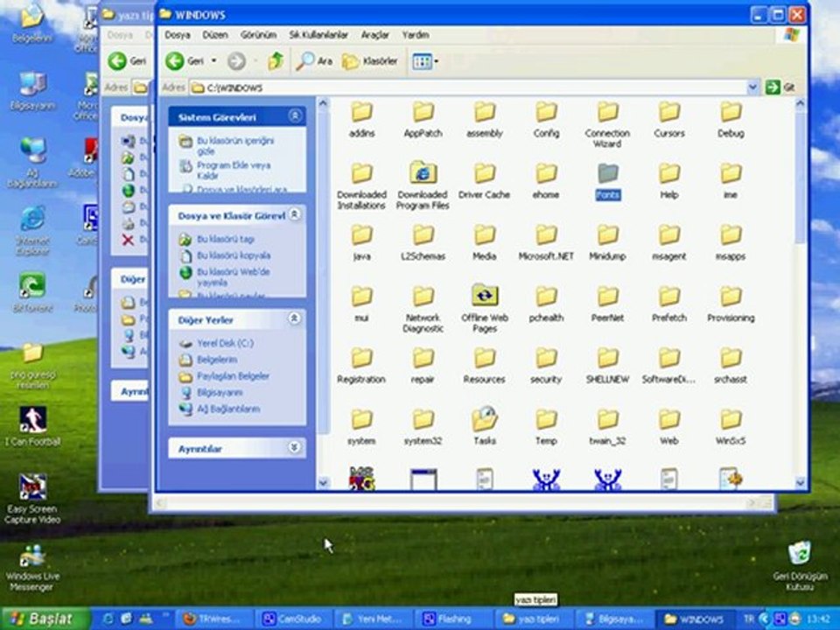
Task: Select the Media folder
Action: 484,242
